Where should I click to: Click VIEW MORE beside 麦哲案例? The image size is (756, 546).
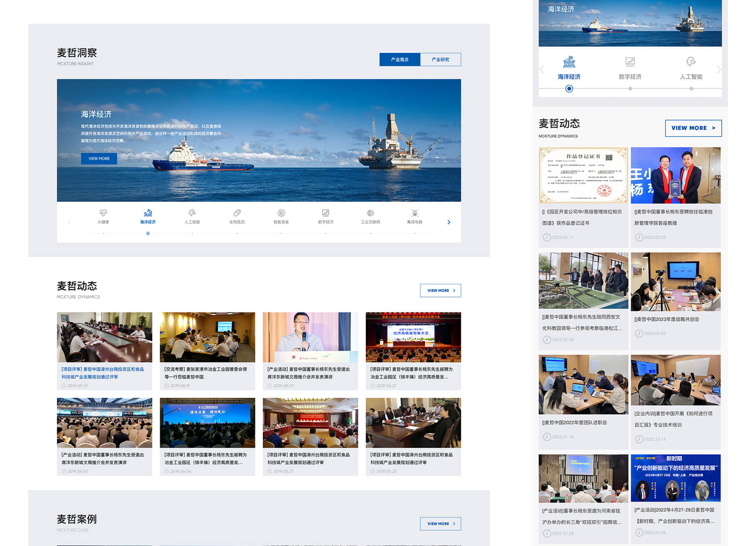pyautogui.click(x=441, y=524)
